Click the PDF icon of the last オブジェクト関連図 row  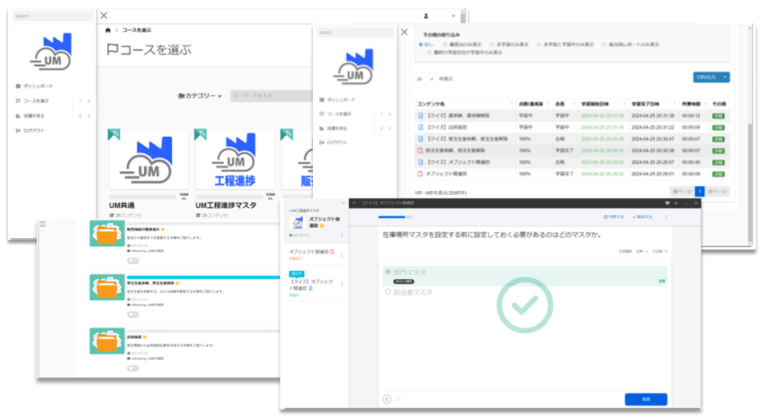420,173
